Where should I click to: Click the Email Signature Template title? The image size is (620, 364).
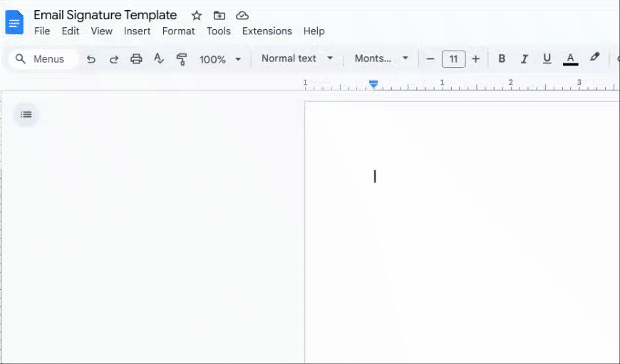tap(105, 15)
